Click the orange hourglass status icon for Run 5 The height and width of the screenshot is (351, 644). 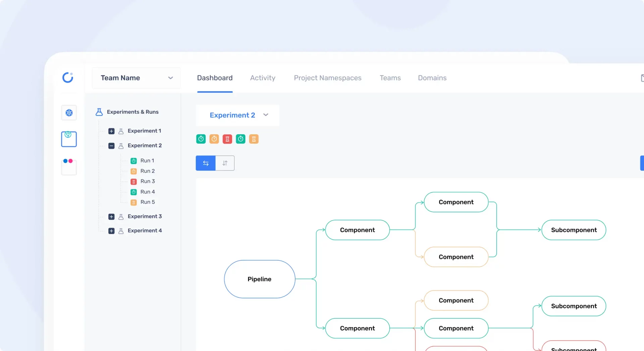click(x=134, y=202)
